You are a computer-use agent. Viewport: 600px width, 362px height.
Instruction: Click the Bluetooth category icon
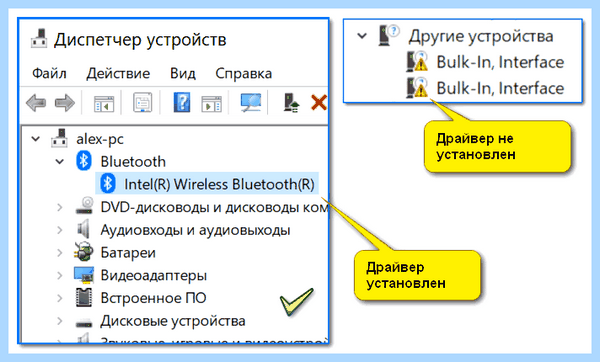(x=83, y=161)
